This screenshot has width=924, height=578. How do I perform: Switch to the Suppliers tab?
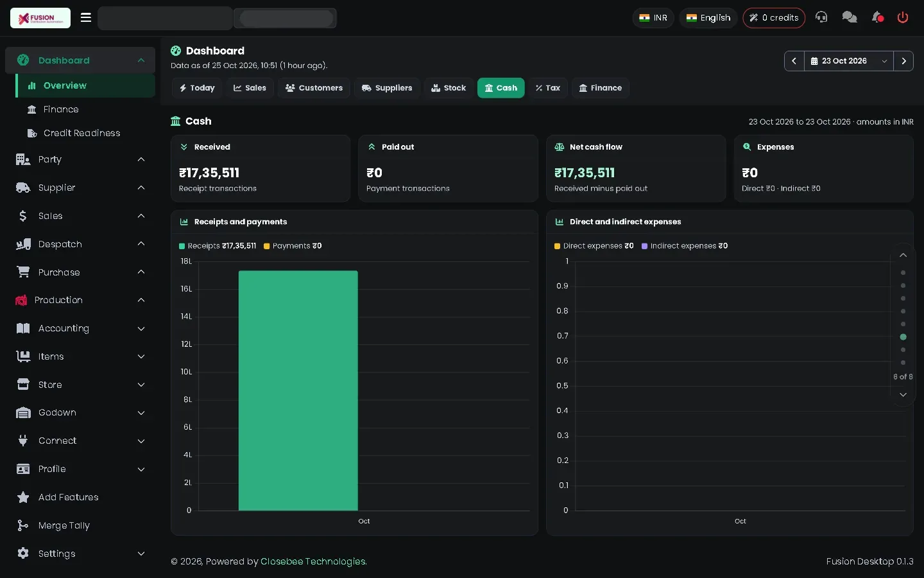[387, 88]
